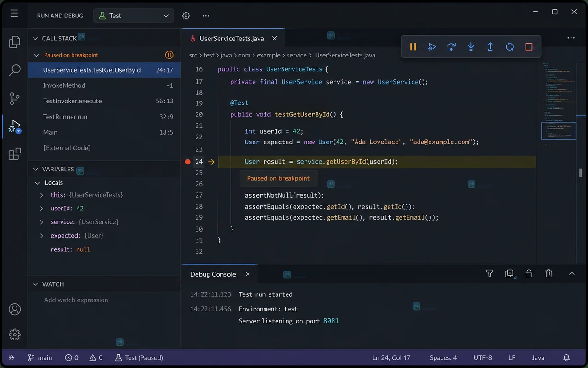Expand the this variable
The width and height of the screenshot is (588, 368).
(x=42, y=195)
